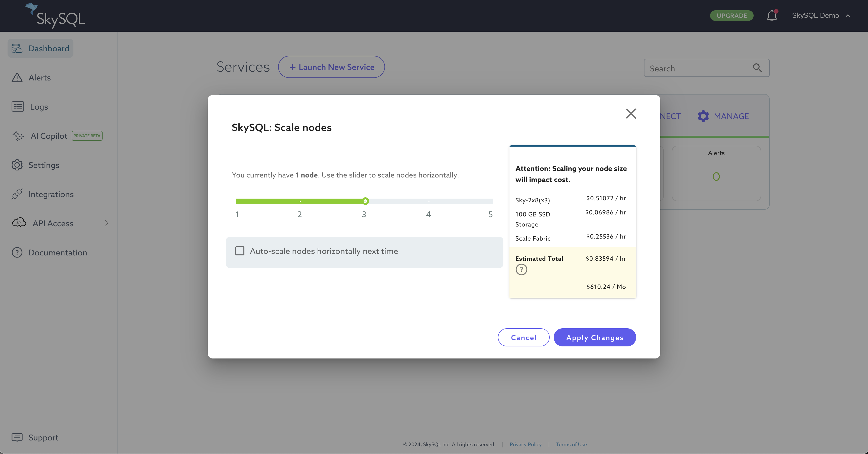
Task: Close the Scale nodes dialog with X
Action: pos(631,114)
